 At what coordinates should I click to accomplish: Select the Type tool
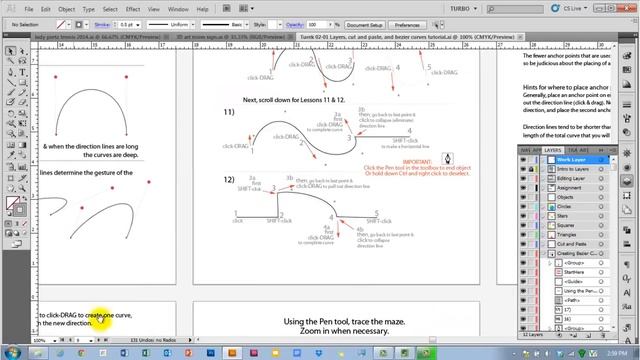point(22,72)
